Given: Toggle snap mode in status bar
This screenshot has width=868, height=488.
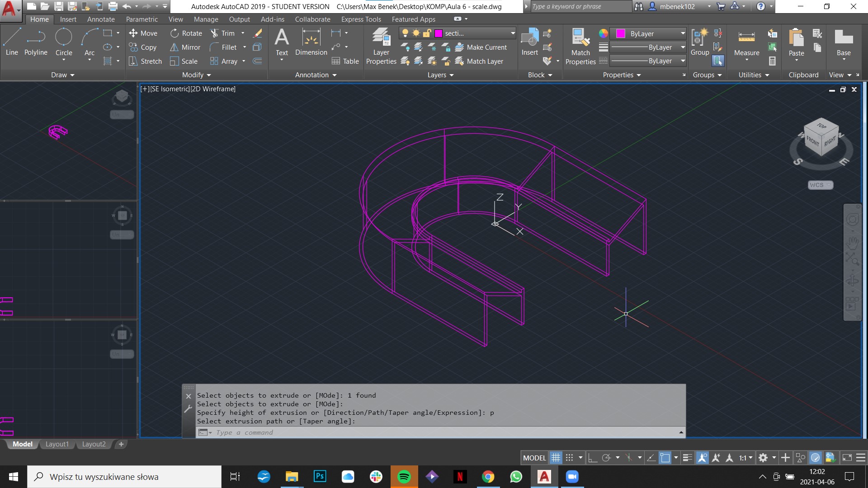Looking at the screenshot, I should (x=569, y=458).
